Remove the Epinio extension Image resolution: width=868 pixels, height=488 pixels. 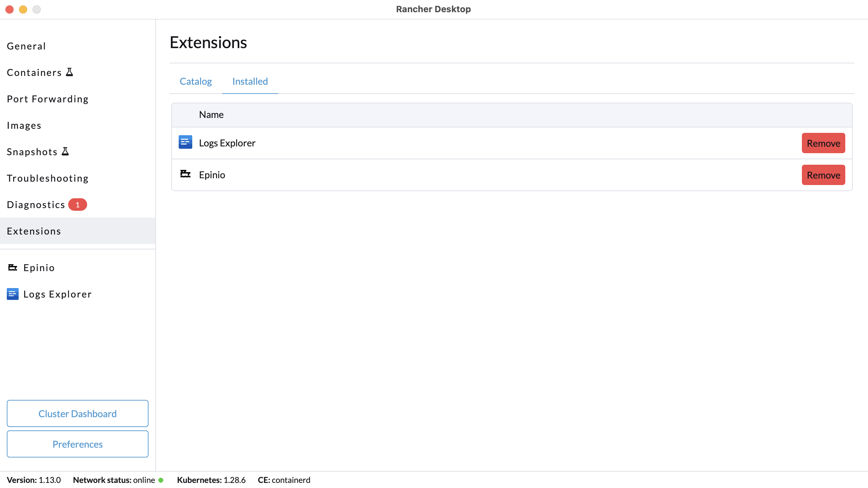[823, 175]
